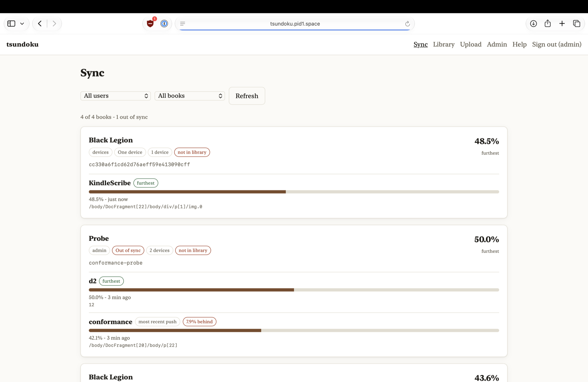Click the 2 devices badge on Probe
Screen dimensions: 588x382
(x=159, y=250)
